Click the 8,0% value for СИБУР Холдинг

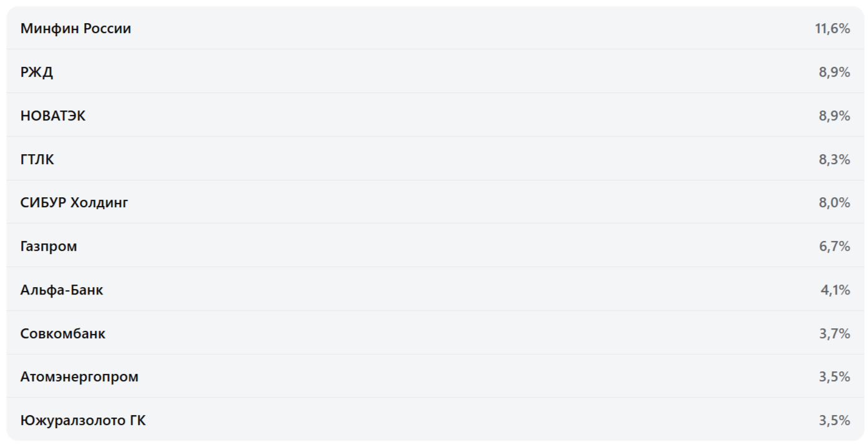point(834,202)
